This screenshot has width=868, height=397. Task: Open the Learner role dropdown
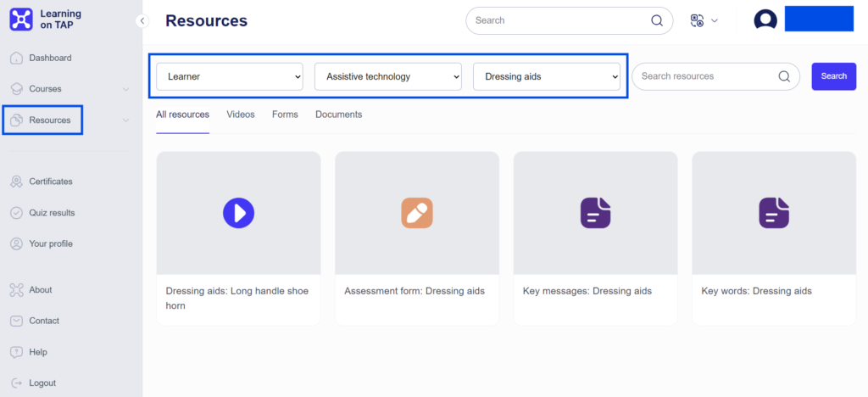tap(230, 76)
